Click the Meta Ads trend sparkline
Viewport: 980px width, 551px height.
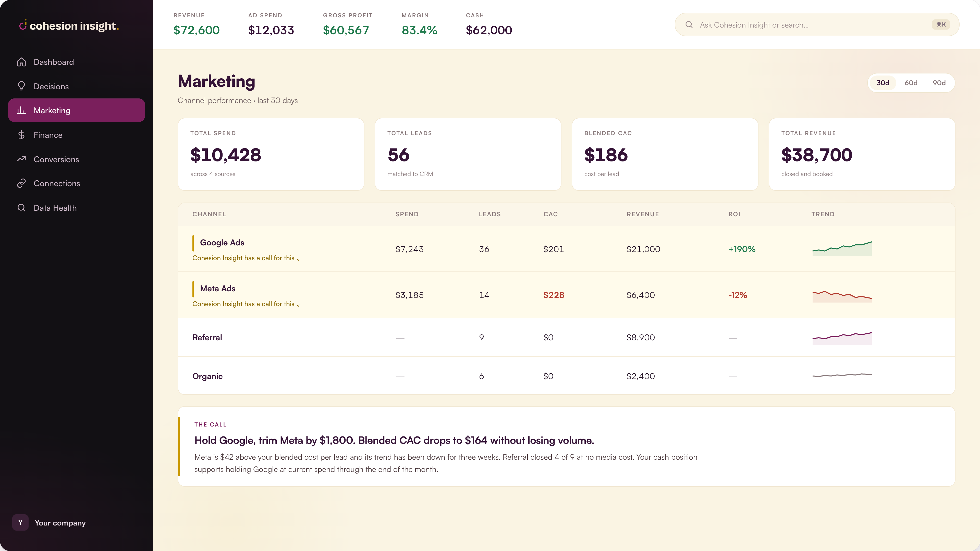[842, 296]
